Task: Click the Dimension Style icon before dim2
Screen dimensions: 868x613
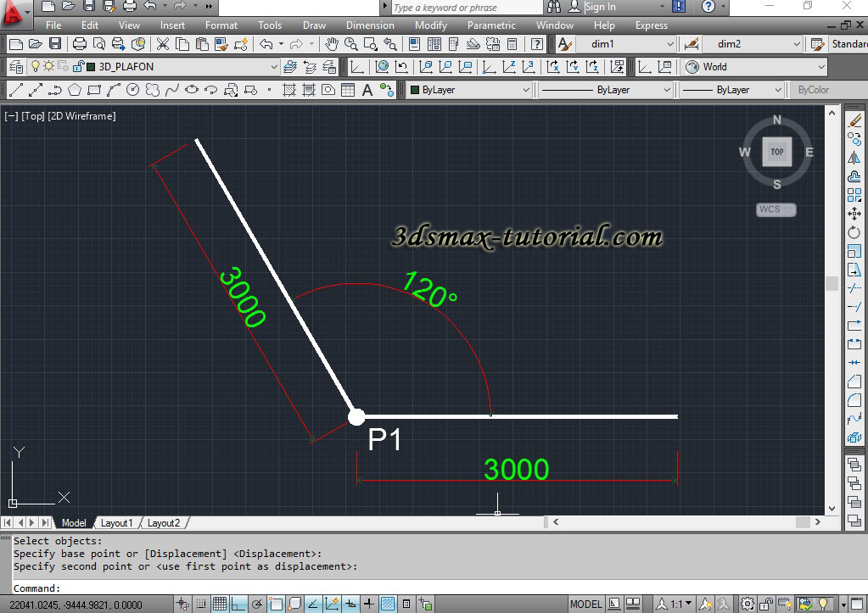Action: 691,44
